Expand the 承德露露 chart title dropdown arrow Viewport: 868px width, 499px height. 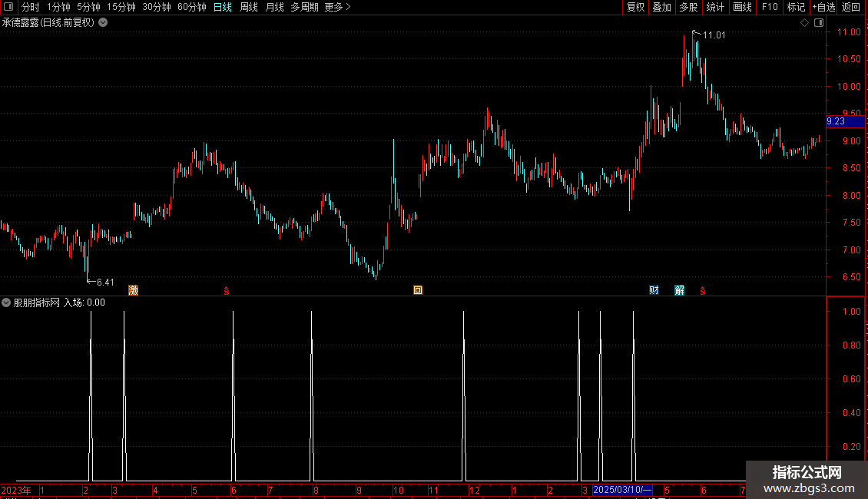click(103, 23)
